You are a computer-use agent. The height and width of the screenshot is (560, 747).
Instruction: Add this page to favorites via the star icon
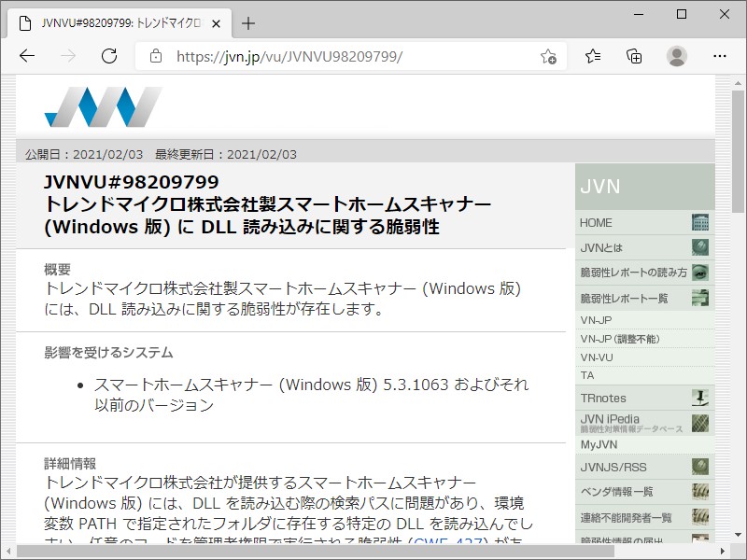click(x=550, y=56)
